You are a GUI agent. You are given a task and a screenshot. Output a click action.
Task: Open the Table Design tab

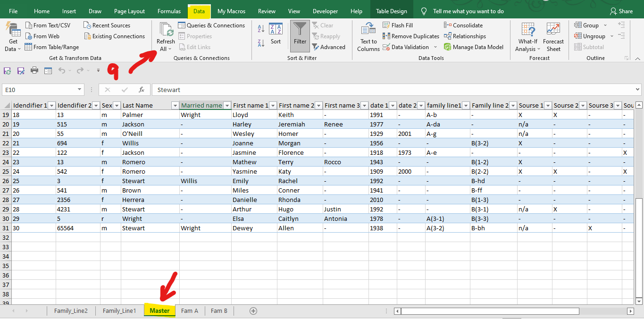coord(392,11)
